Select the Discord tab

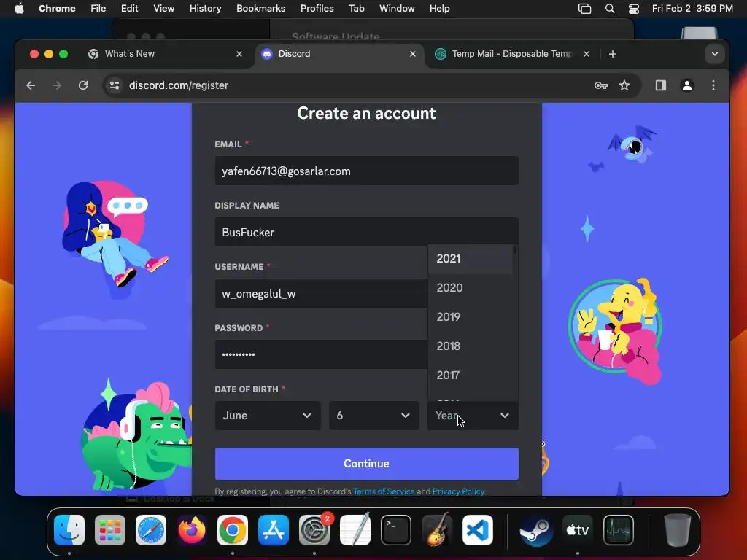338,54
